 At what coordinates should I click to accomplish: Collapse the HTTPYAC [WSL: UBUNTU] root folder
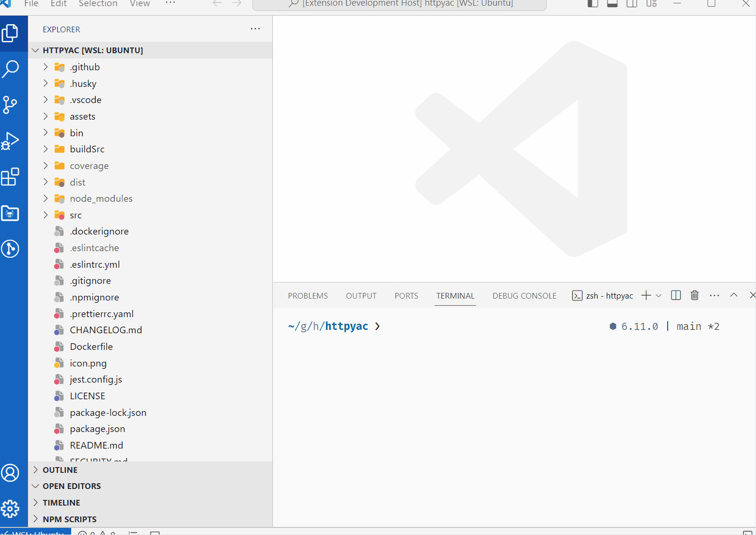click(x=150, y=50)
